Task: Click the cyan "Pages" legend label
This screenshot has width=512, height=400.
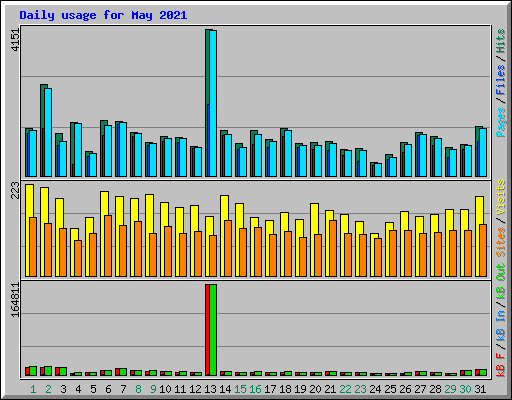Action: (500, 122)
